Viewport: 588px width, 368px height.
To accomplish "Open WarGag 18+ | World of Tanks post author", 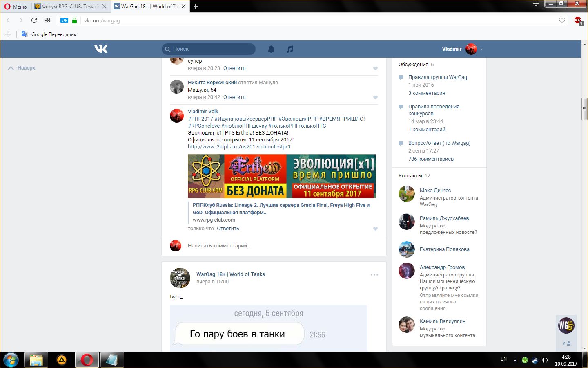I will [231, 274].
